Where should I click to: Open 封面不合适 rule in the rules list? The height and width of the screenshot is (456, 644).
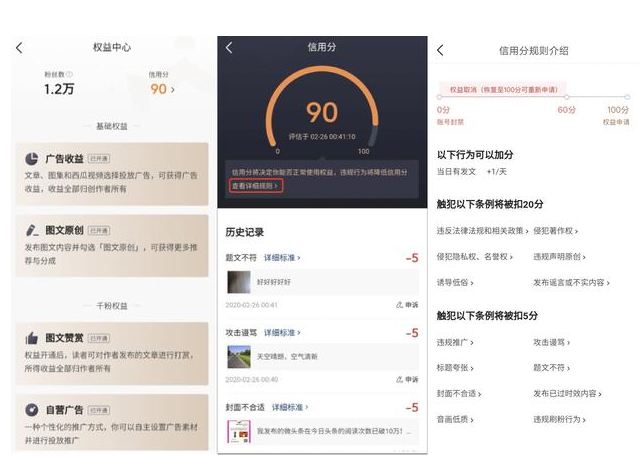(459, 394)
